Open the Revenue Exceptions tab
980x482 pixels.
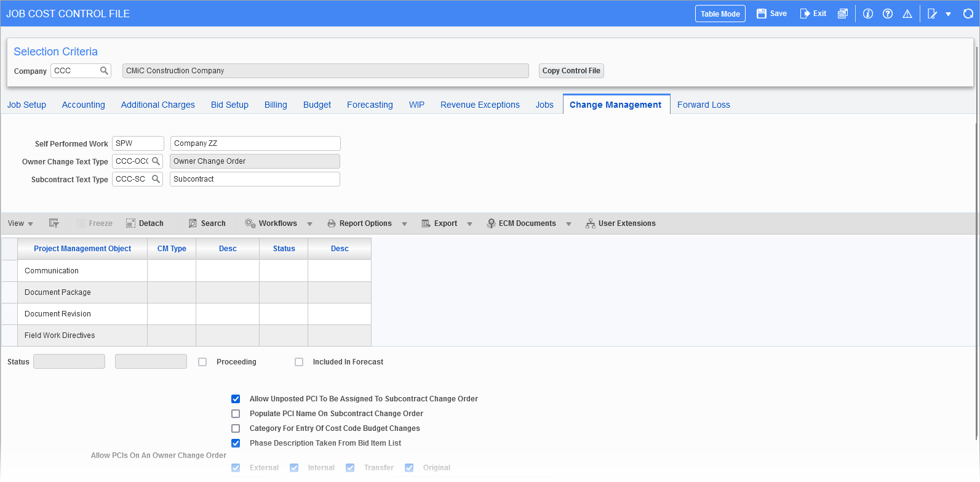coord(480,105)
